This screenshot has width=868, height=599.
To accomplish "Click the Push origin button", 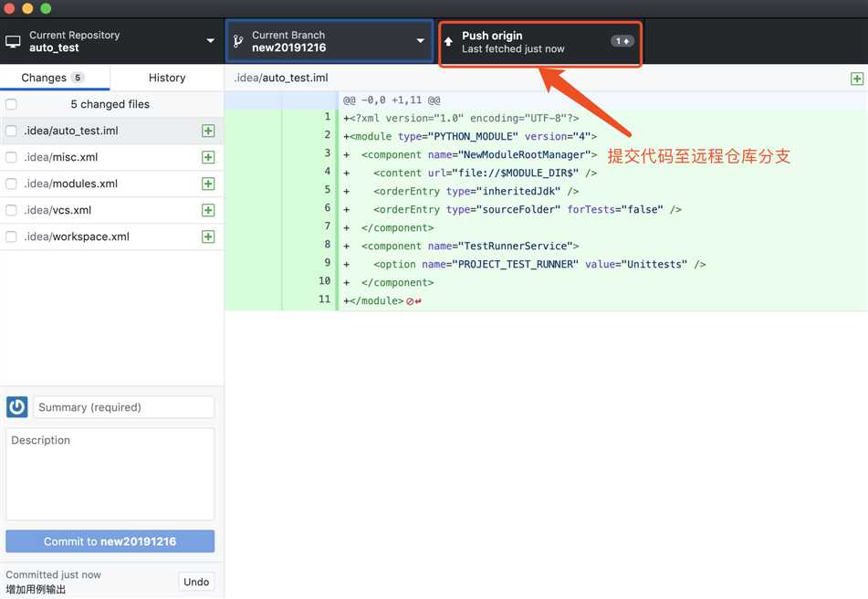I will pos(540,42).
